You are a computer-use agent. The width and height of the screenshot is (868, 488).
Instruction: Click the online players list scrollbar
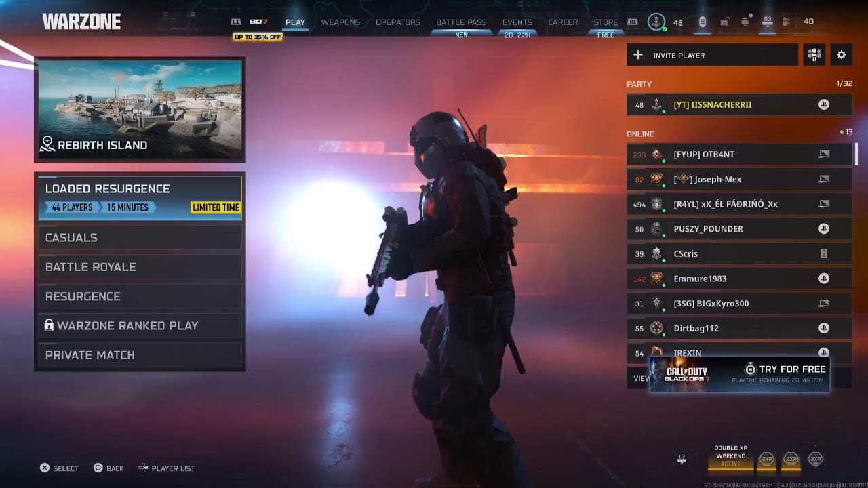[856, 154]
